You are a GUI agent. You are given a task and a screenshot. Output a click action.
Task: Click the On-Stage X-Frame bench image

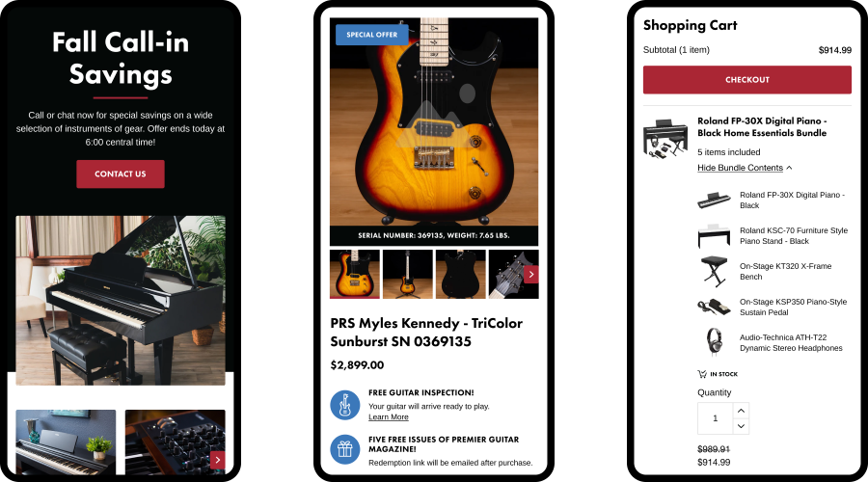click(x=714, y=271)
